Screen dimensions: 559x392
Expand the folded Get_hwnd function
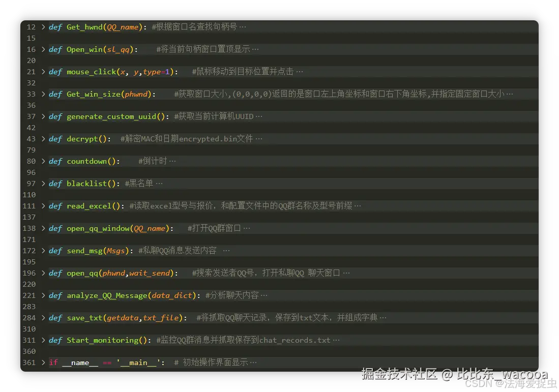point(43,27)
